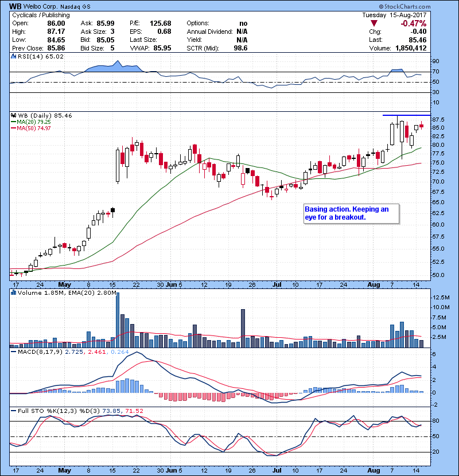The width and height of the screenshot is (459, 476).
Task: Select the Low value 84.65
Action: (56, 40)
